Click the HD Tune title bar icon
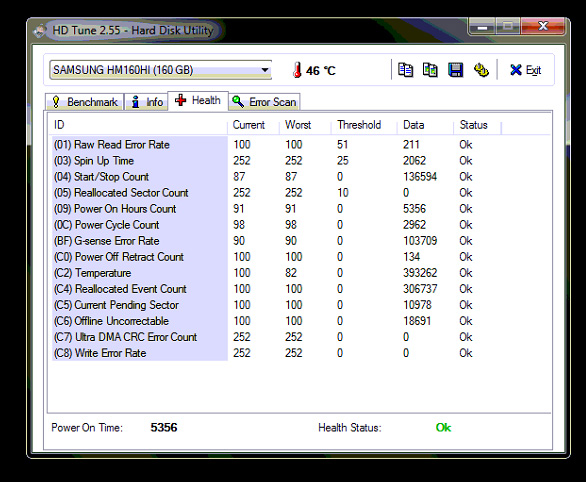The width and height of the screenshot is (586, 482). pos(40,31)
